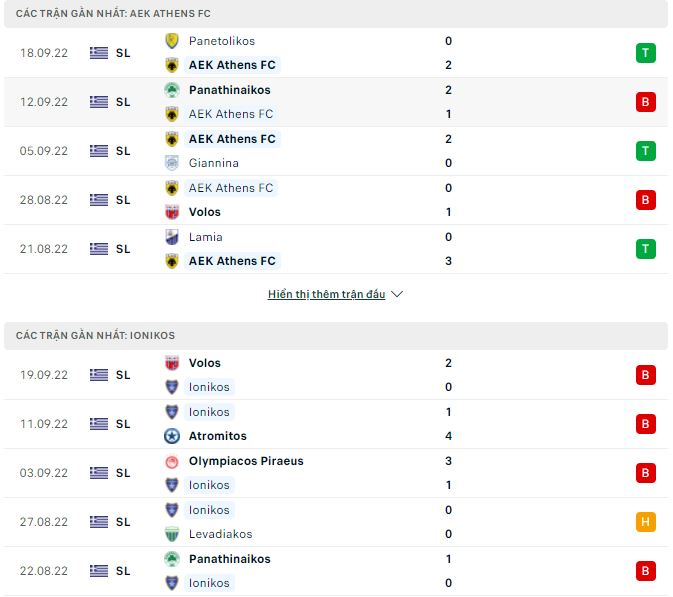Expand more matches with the chevron arrow
Screen dimensions: 673x597
pyautogui.click(x=398, y=295)
